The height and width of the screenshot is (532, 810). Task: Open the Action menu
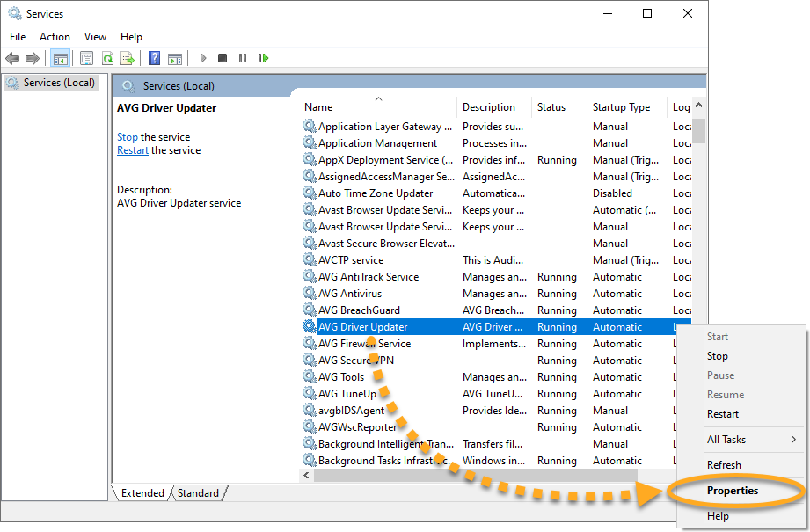tap(55, 37)
